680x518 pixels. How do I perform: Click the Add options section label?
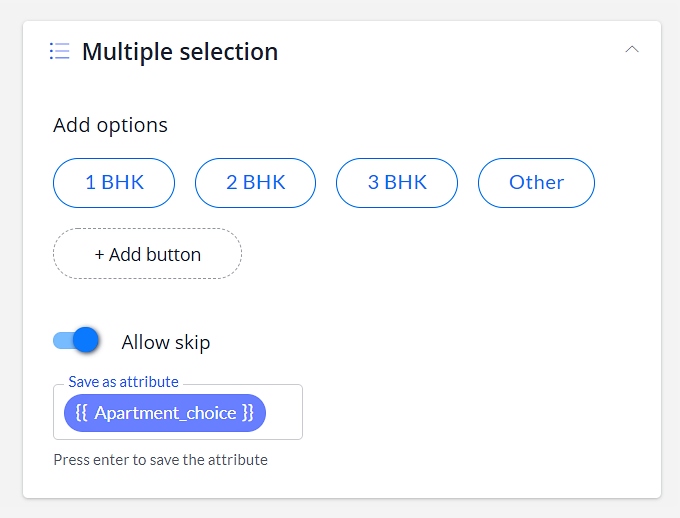click(110, 125)
